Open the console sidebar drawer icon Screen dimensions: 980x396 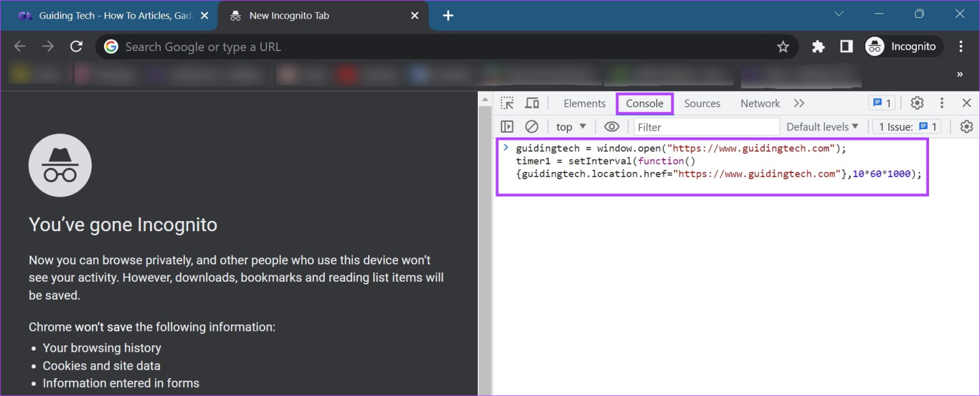(507, 126)
